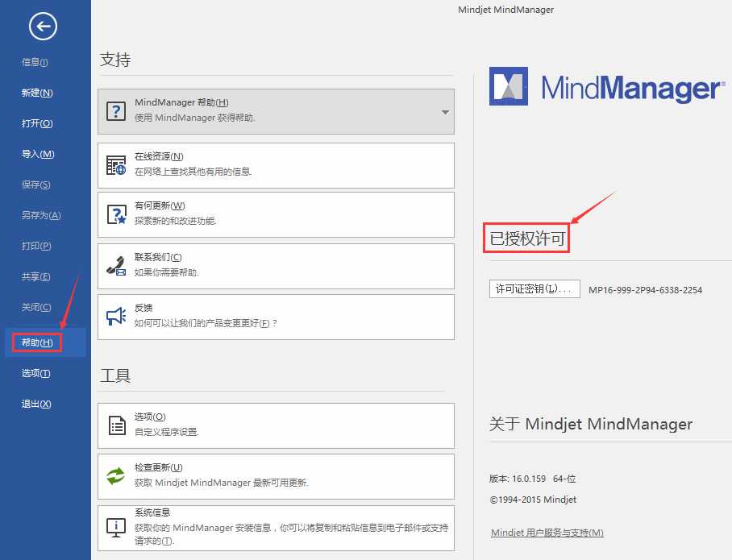Expand the MindManager 帮助 dropdown arrow

click(445, 112)
